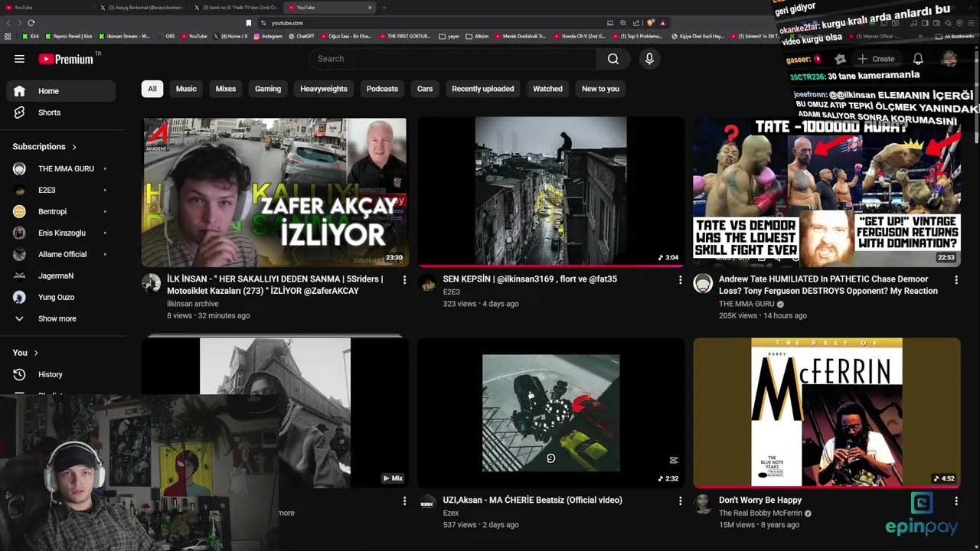Focus the YouTube search box
The height and width of the screenshot is (551, 980).
453,59
